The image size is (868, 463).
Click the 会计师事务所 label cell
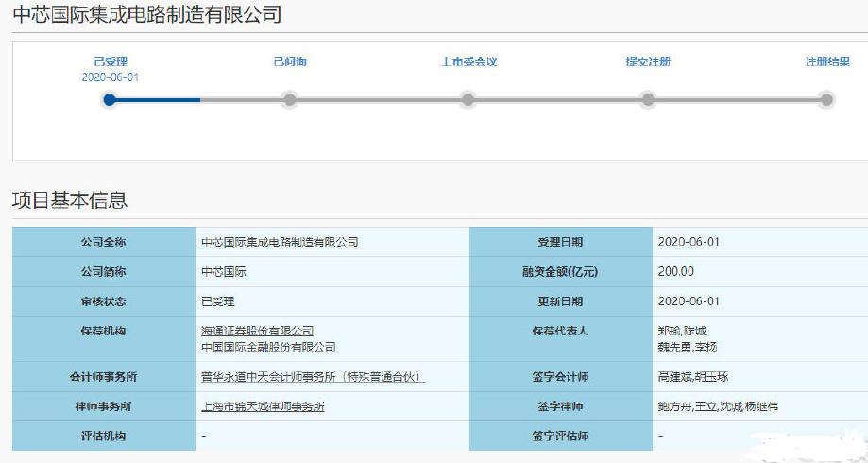coord(104,377)
